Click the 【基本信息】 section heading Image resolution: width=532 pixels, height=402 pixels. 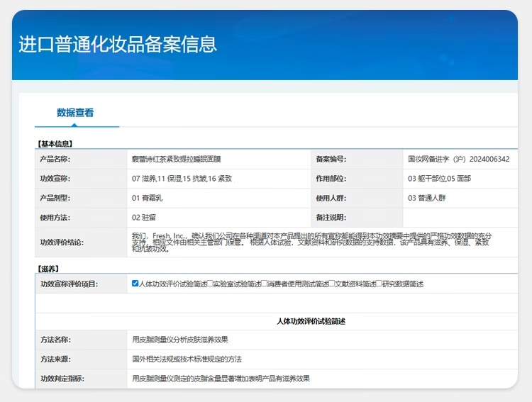coord(55,144)
